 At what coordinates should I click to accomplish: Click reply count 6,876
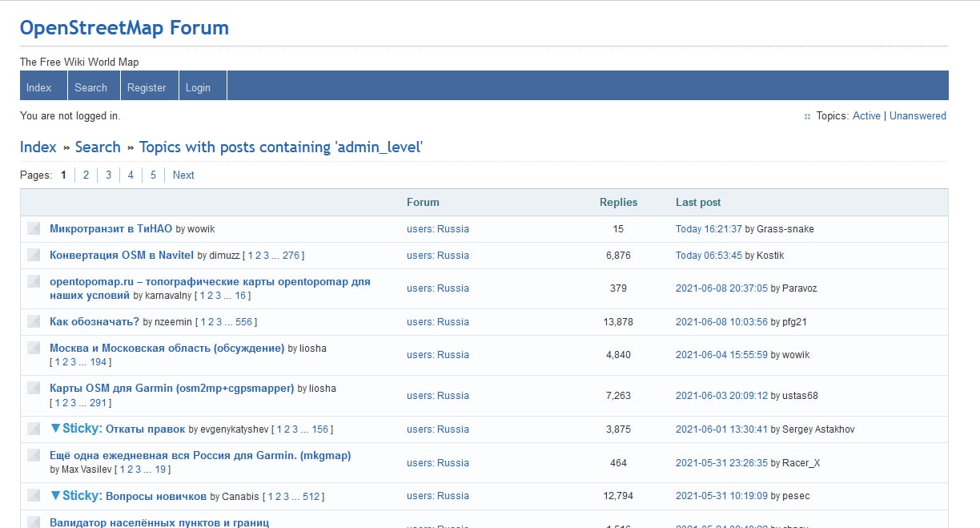tap(618, 256)
